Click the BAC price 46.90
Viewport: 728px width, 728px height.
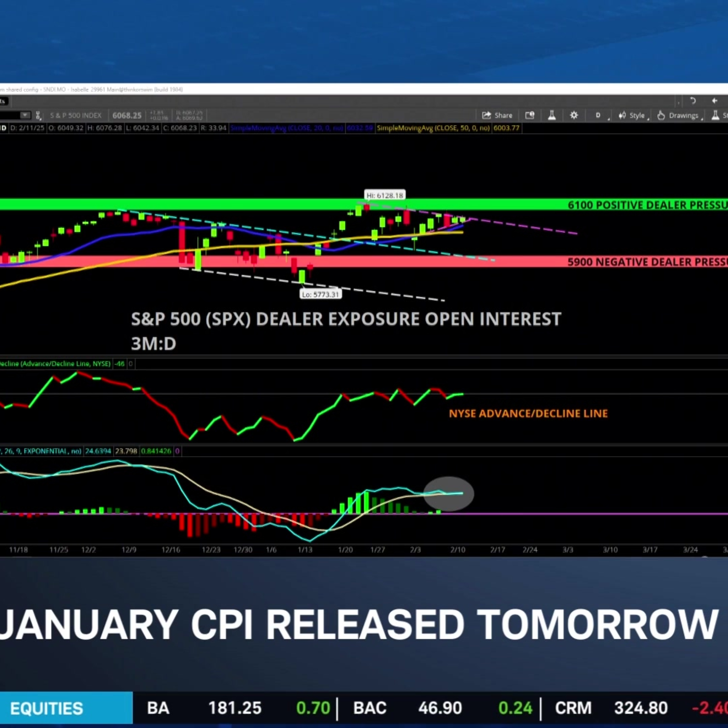click(440, 708)
